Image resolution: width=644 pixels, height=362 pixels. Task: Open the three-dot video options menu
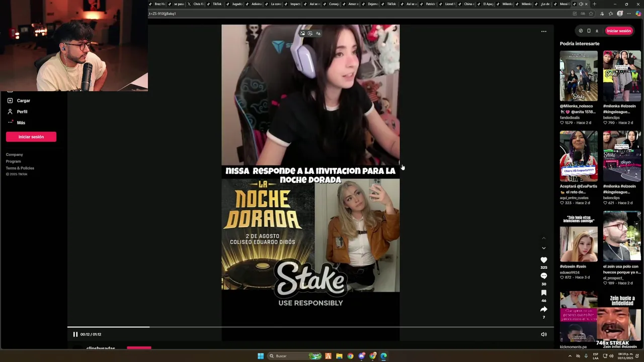(543, 31)
